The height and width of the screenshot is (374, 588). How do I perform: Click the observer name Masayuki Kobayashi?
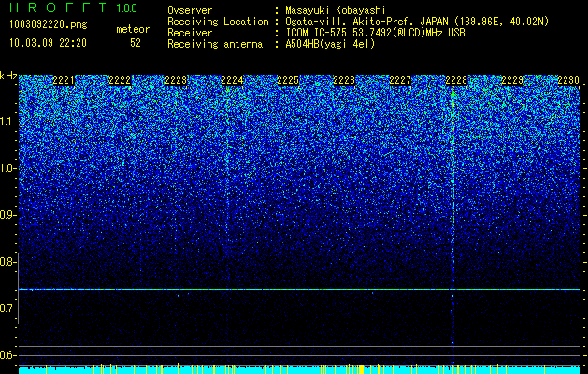(x=336, y=10)
